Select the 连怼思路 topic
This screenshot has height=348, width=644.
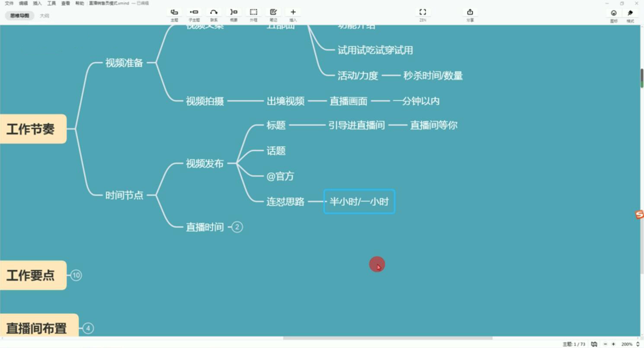[x=285, y=201]
